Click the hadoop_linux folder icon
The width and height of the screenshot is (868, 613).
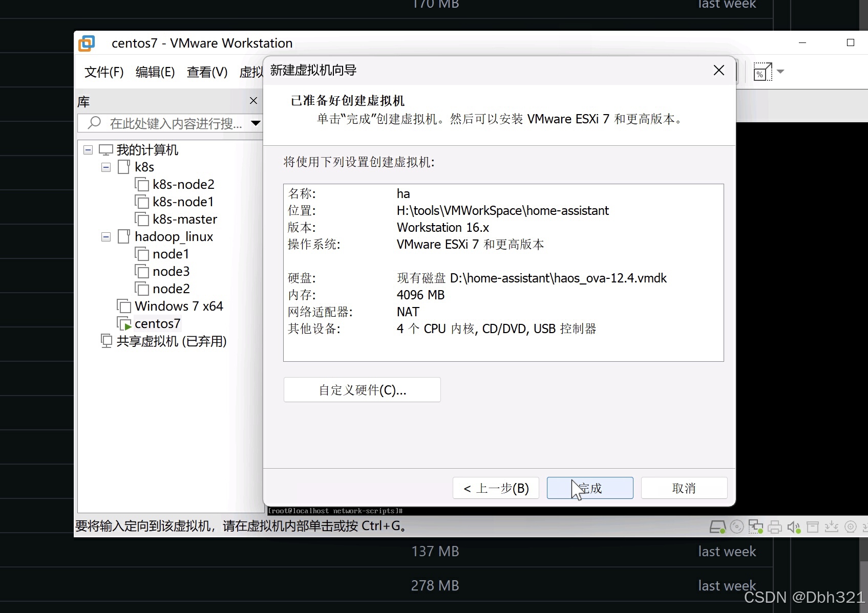point(124,236)
